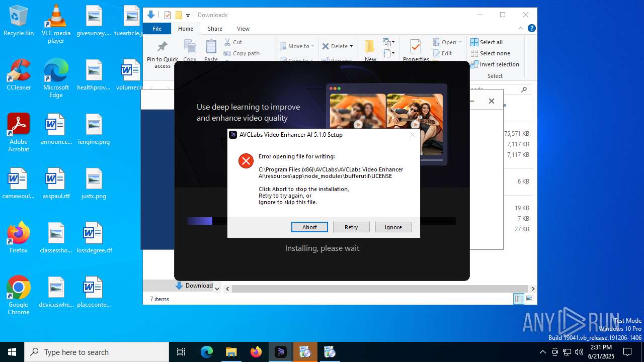This screenshot has width=644, height=362.
Task: Switch to the View ribbon tab
Action: (x=243, y=29)
